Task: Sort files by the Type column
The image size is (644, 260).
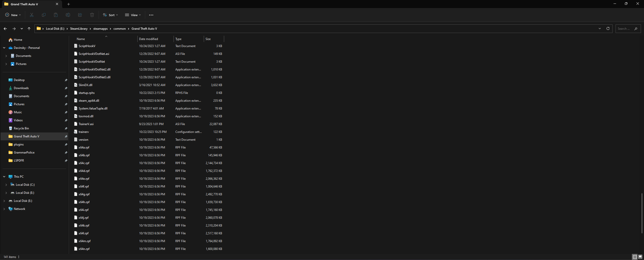Action: point(189,39)
